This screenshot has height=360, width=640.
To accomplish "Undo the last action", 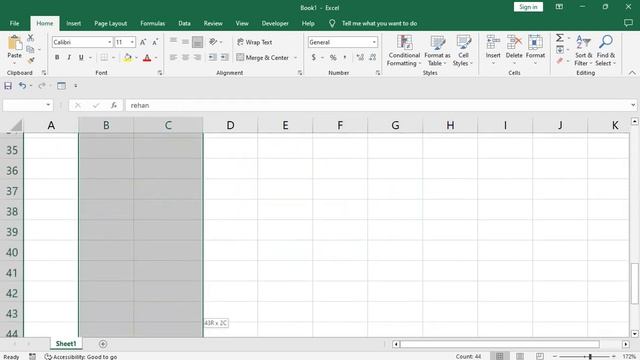I will [22, 86].
